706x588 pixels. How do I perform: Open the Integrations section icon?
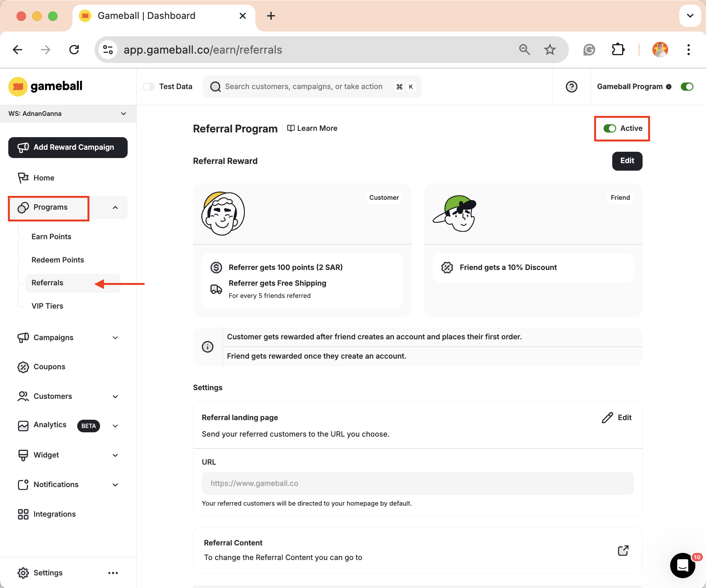coord(23,514)
